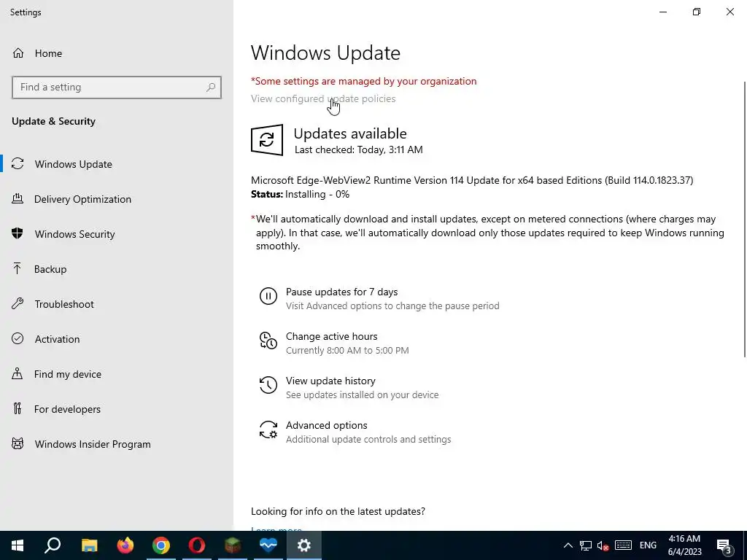The image size is (747, 560).
Task: Open For developers page
Action: point(117,408)
